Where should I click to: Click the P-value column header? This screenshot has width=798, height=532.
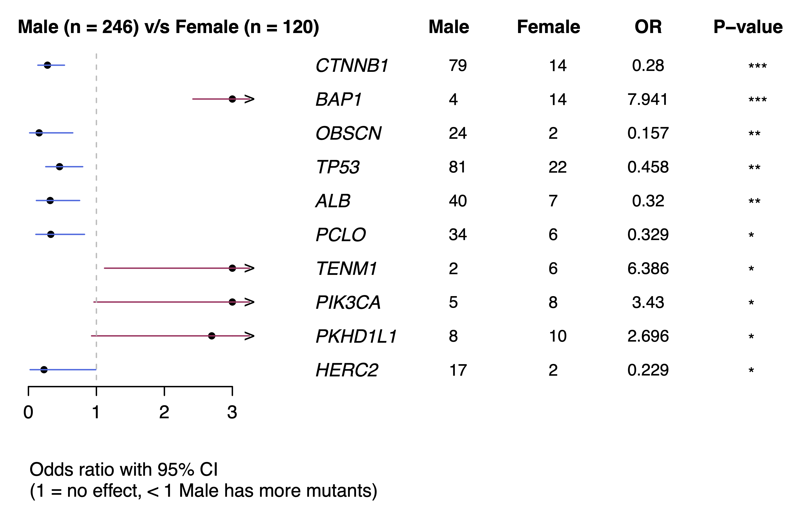tap(748, 27)
